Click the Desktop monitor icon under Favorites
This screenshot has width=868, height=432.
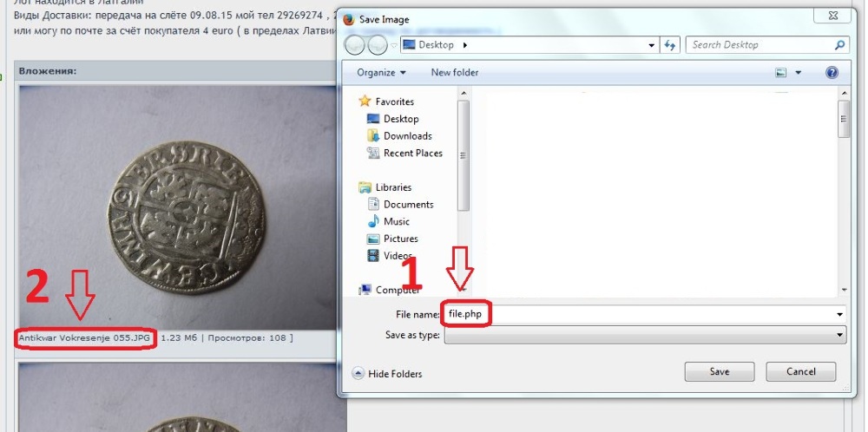pyautogui.click(x=373, y=118)
